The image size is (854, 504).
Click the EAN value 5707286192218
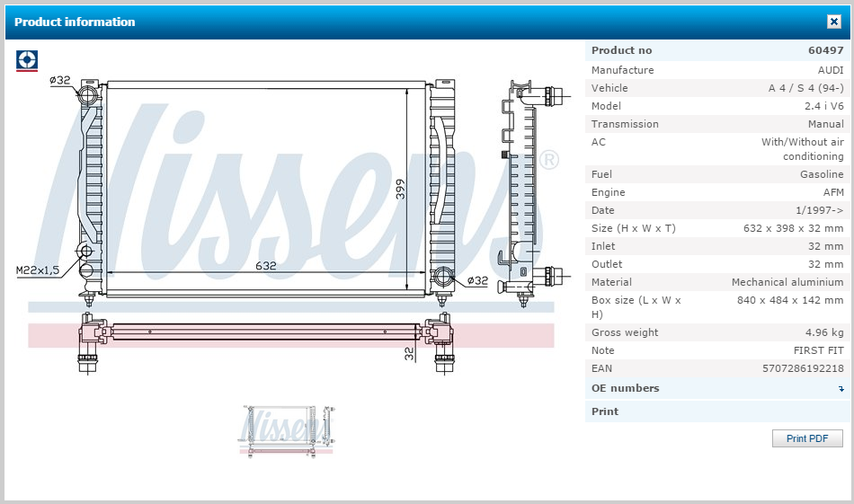(804, 368)
